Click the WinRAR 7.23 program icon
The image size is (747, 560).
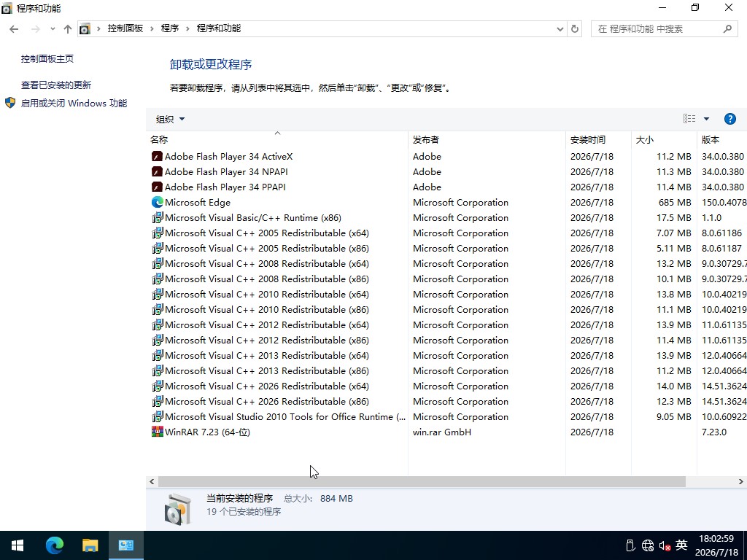coord(158,432)
